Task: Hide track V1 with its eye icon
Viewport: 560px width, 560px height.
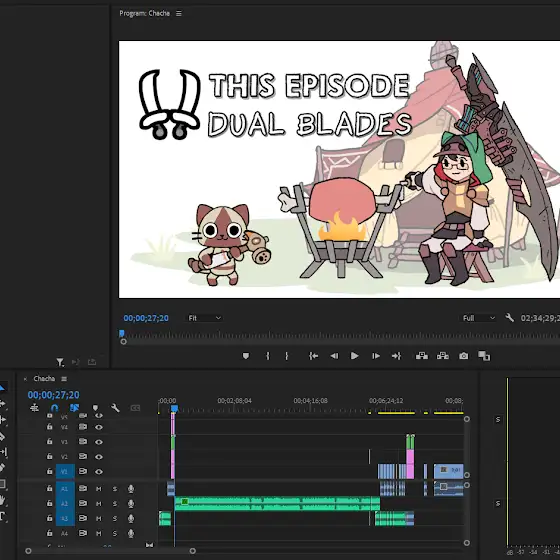Action: point(99,471)
